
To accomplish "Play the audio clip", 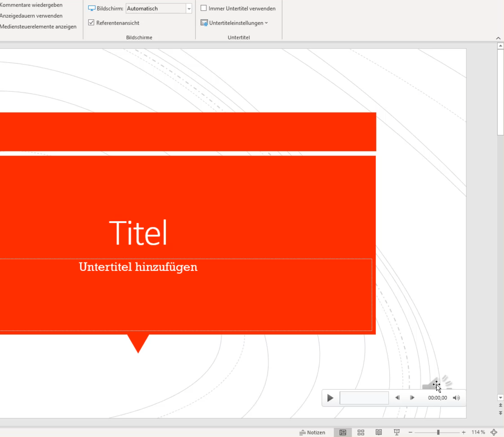I will 330,398.
